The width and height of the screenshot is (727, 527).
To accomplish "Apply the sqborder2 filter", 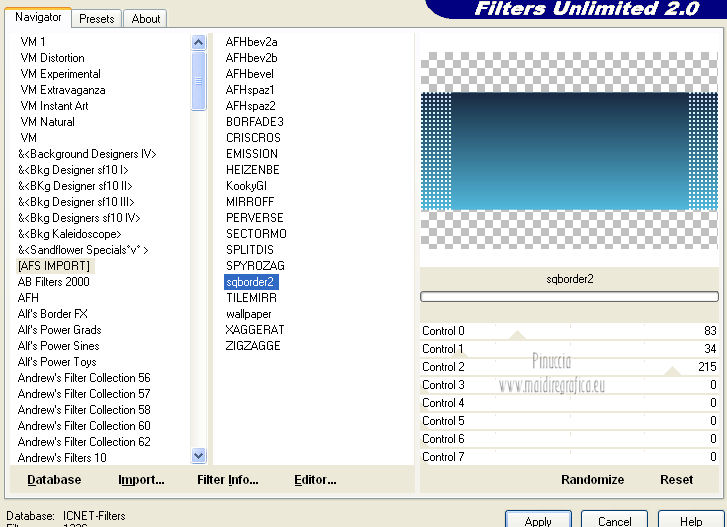I will click(538, 520).
